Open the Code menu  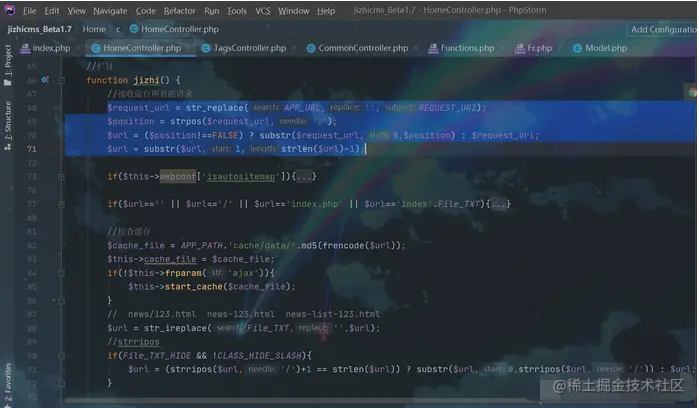pos(145,11)
